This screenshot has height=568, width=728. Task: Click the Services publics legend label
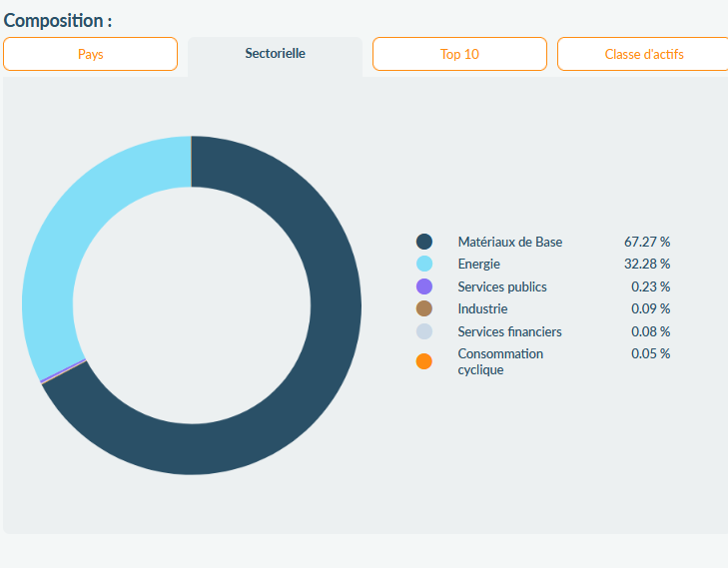point(501,286)
